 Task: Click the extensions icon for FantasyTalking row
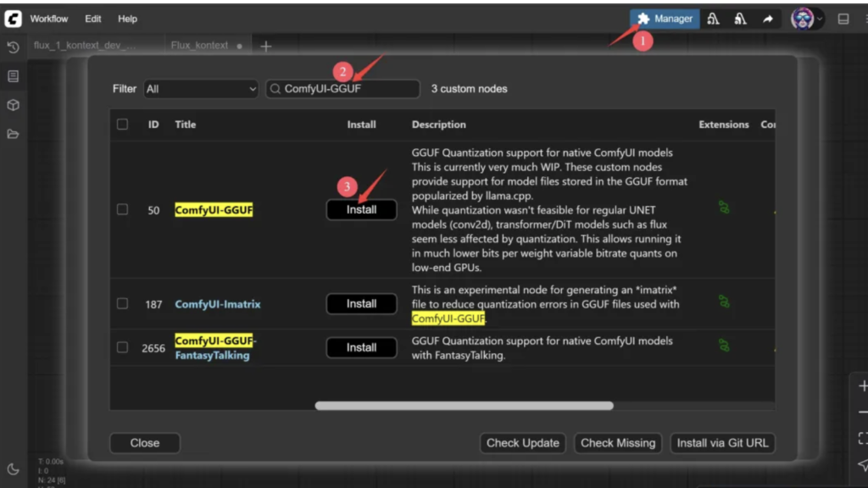pyautogui.click(x=724, y=346)
